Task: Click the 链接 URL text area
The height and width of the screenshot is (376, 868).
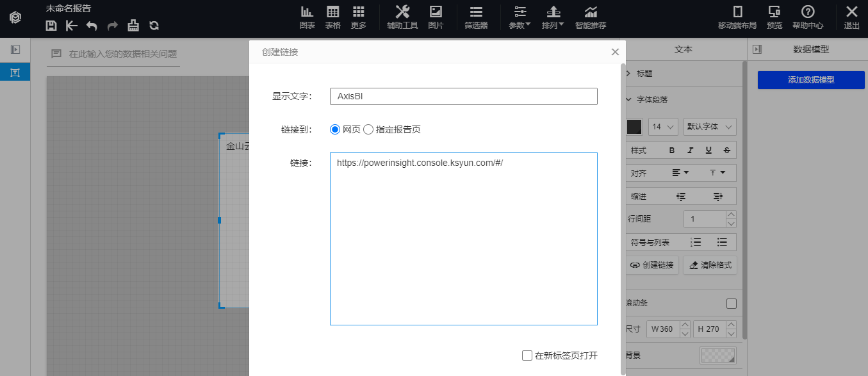Action: tap(464, 239)
